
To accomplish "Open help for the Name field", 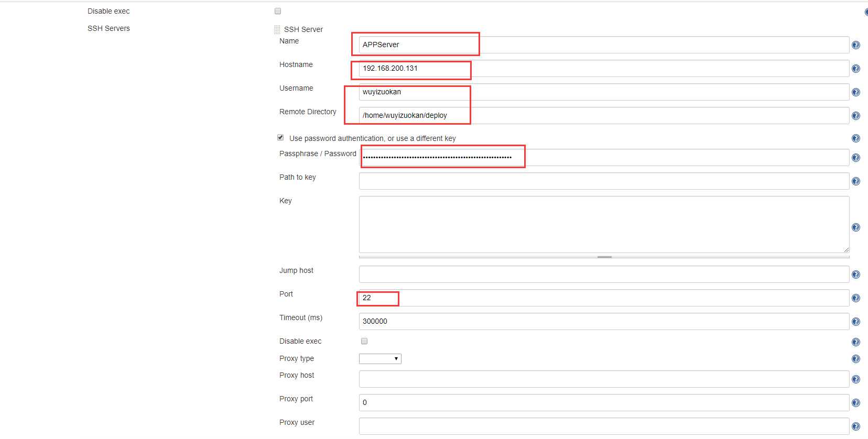I will point(856,45).
